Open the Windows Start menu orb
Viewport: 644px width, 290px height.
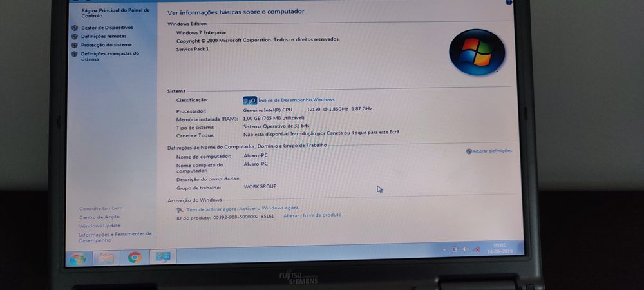pyautogui.click(x=78, y=259)
